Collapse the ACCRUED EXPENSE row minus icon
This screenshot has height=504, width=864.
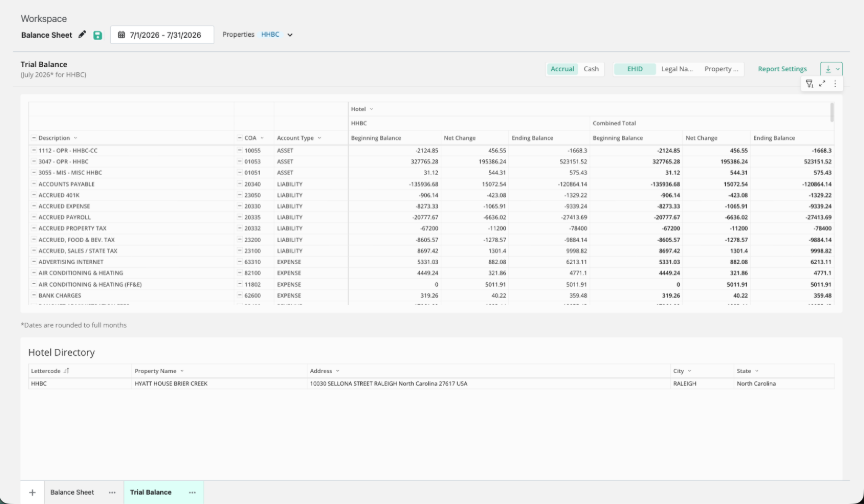pos(34,206)
